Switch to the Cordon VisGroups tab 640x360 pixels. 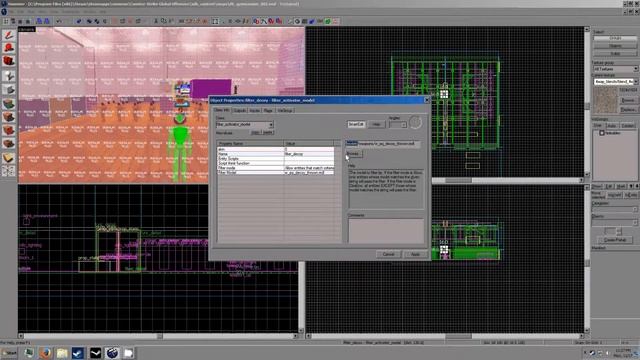point(628,126)
